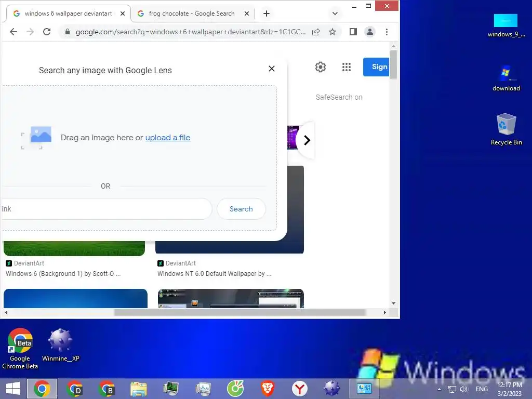The height and width of the screenshot is (399, 532).
Task: Click the paste image link field
Action: click(107, 209)
